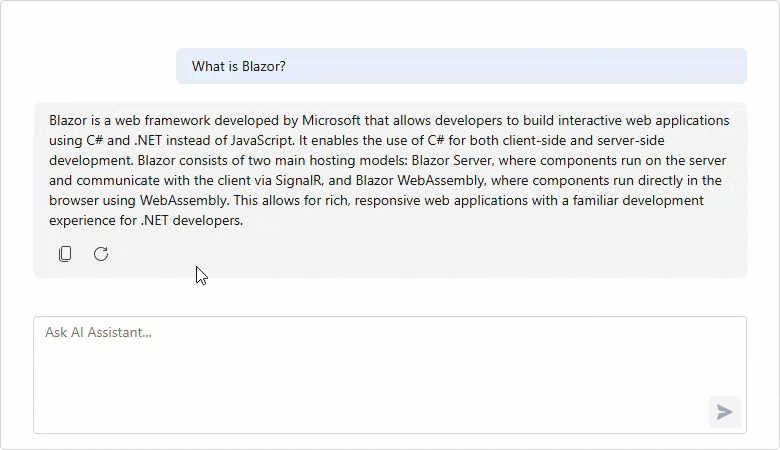Viewport: 780px width, 450px height.
Task: Copy the AI response text
Action: pyautogui.click(x=65, y=254)
